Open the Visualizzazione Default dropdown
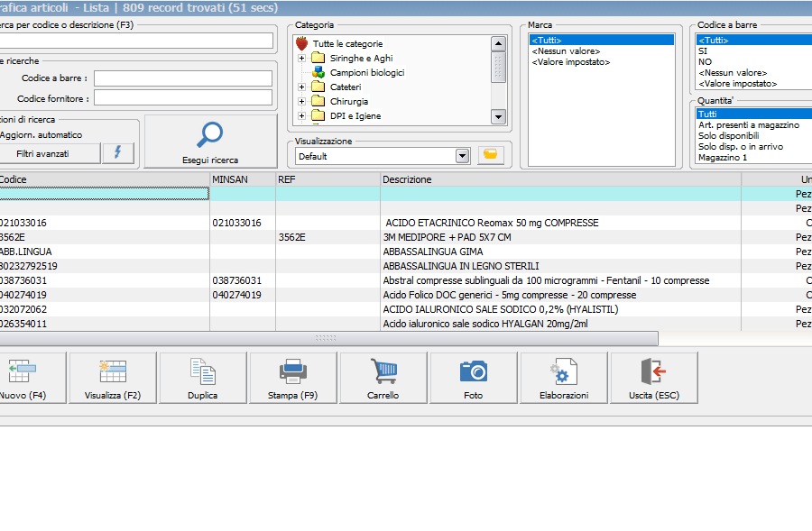812x531 pixels. pyautogui.click(x=462, y=156)
